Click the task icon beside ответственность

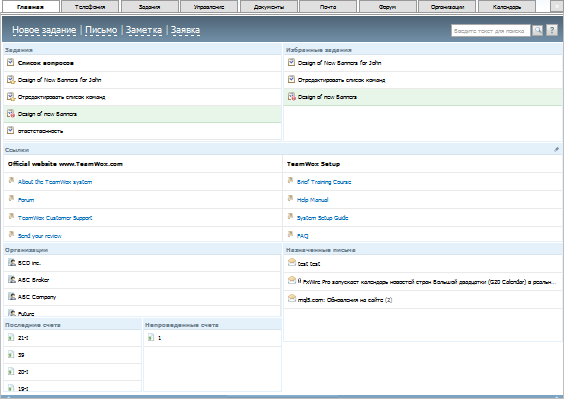click(10, 130)
